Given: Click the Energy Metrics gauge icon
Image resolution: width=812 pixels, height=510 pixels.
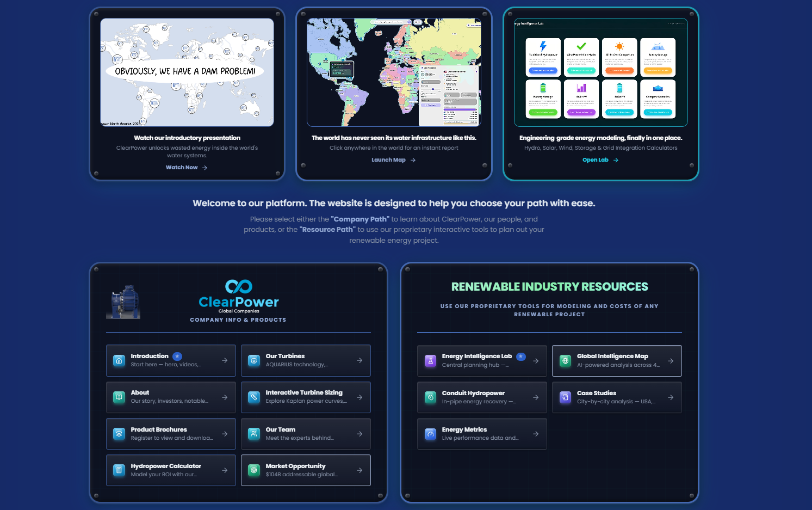Looking at the screenshot, I should pos(430,434).
